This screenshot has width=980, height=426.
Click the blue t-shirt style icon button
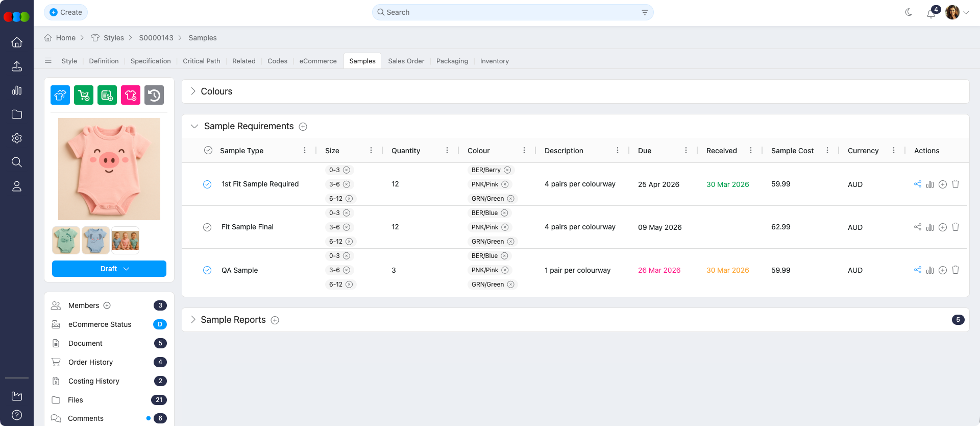click(x=60, y=95)
